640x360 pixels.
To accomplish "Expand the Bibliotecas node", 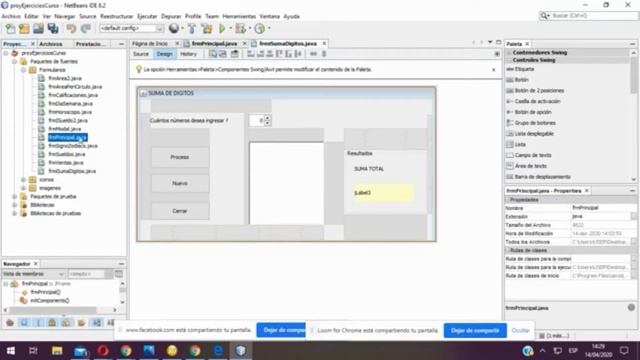I will tap(15, 205).
